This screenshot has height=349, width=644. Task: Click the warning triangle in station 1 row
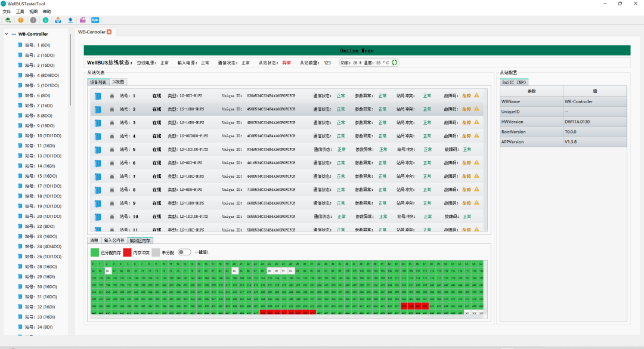(476, 95)
